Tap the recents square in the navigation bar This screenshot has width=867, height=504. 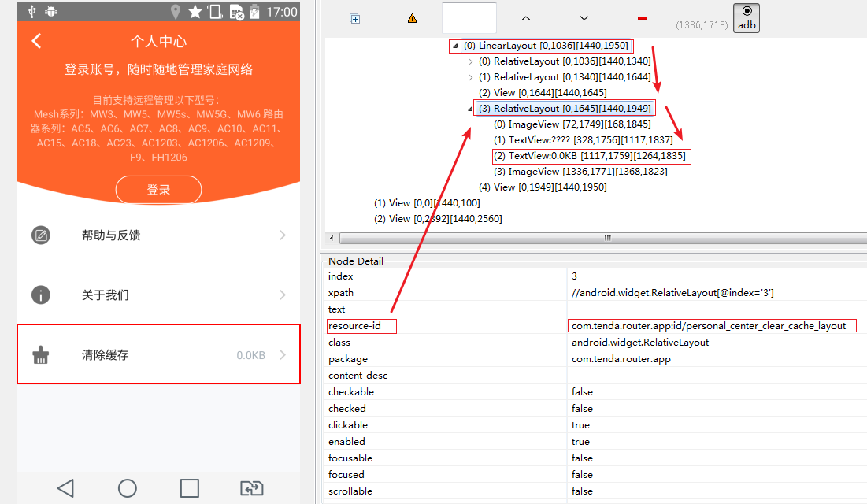pyautogui.click(x=189, y=488)
